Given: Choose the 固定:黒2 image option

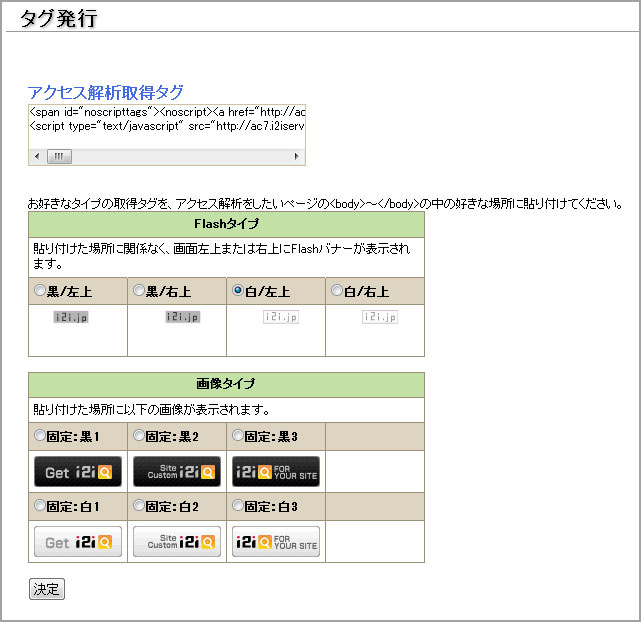Looking at the screenshot, I should point(139,436).
